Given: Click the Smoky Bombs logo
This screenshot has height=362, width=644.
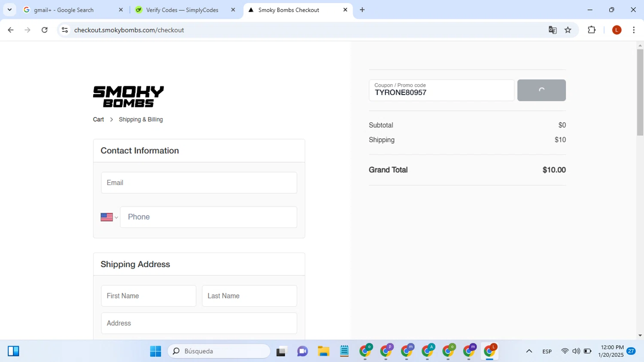Looking at the screenshot, I should click(x=128, y=97).
